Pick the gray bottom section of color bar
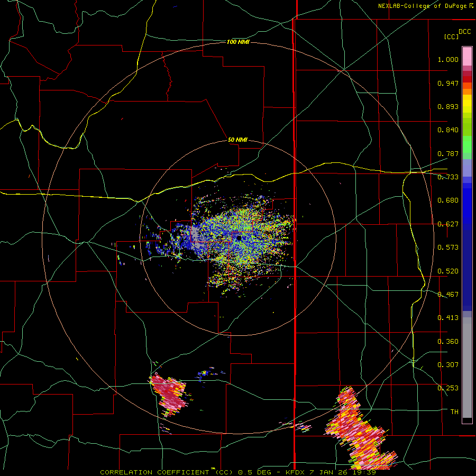Image resolution: width=476 pixels, height=476 pixels. tap(467, 368)
